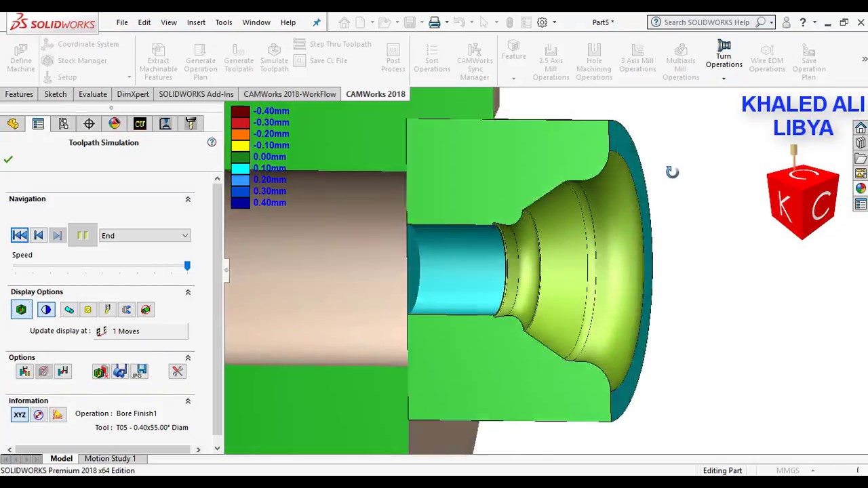Switch to the SOLIDWORKS Add-Ins tab
This screenshot has height=488, width=868.
[x=196, y=94]
